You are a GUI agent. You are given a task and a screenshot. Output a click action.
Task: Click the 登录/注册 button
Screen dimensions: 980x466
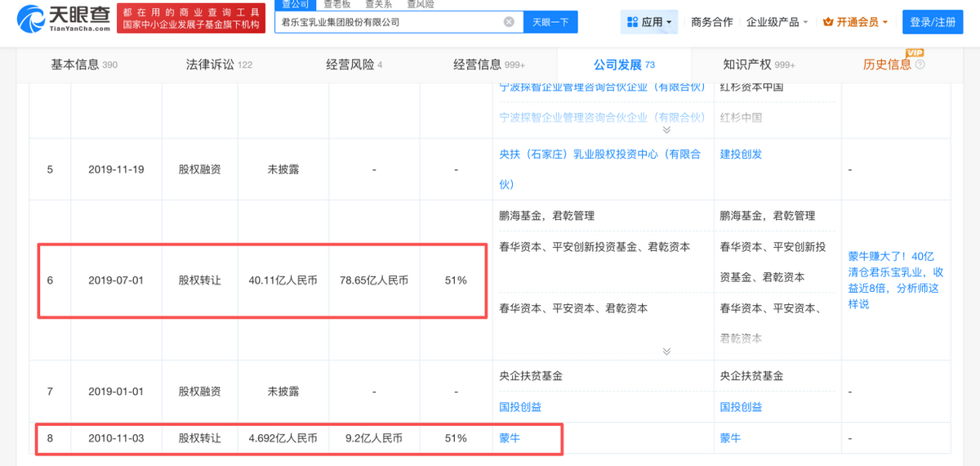(x=933, y=22)
